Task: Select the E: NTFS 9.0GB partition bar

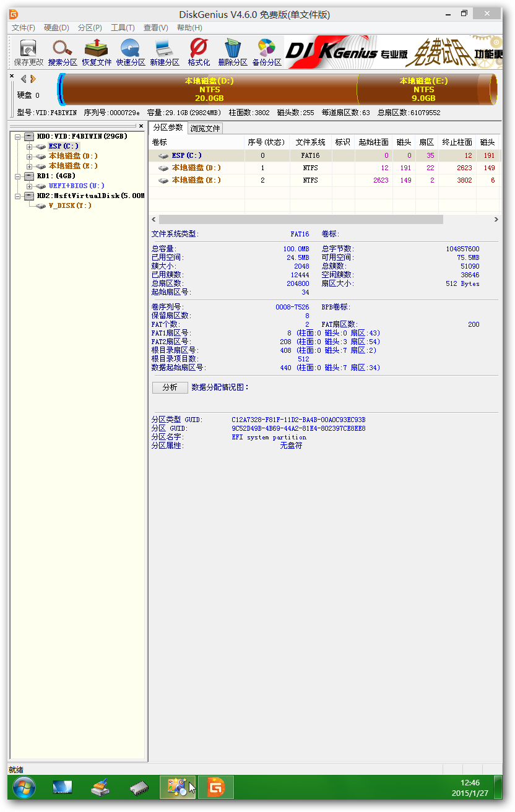Action: [x=424, y=90]
